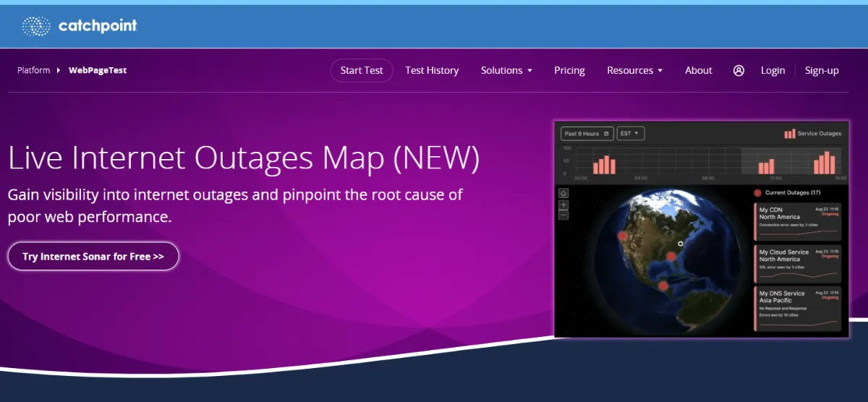Click the WebPageTest breadcrumb text
This screenshot has height=402, width=868.
(x=98, y=70)
